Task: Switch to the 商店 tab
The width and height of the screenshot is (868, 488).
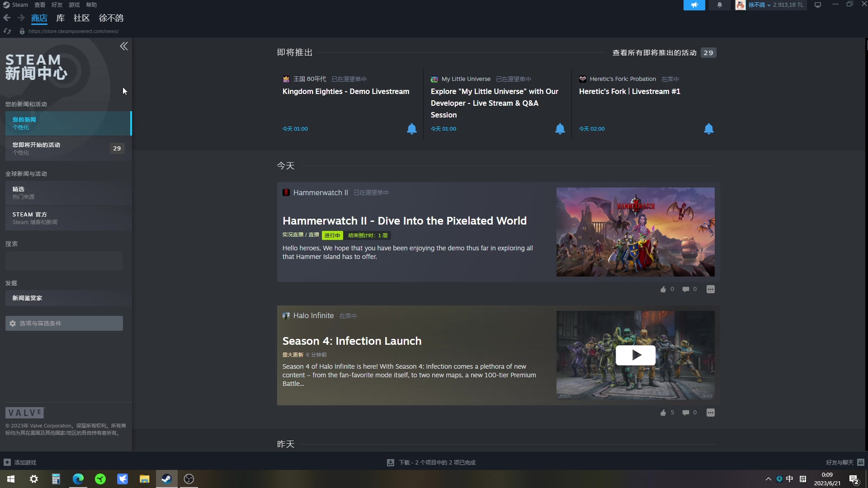Action: point(39,18)
